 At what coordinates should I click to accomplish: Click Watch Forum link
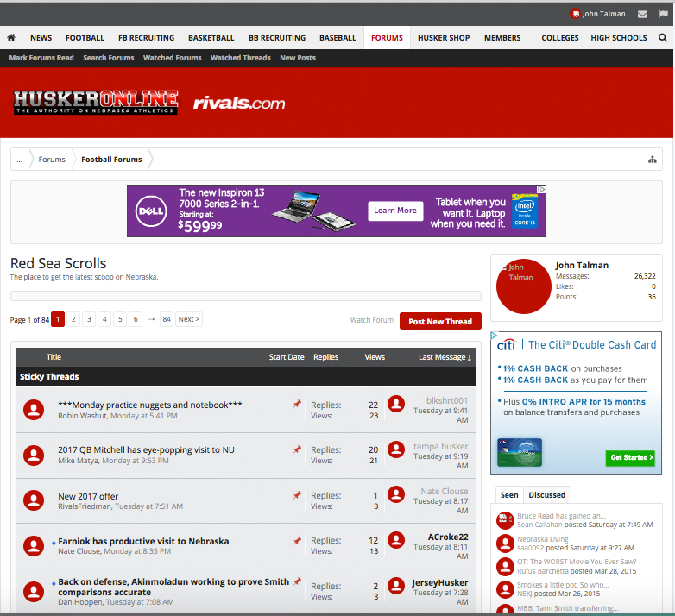pyautogui.click(x=372, y=320)
